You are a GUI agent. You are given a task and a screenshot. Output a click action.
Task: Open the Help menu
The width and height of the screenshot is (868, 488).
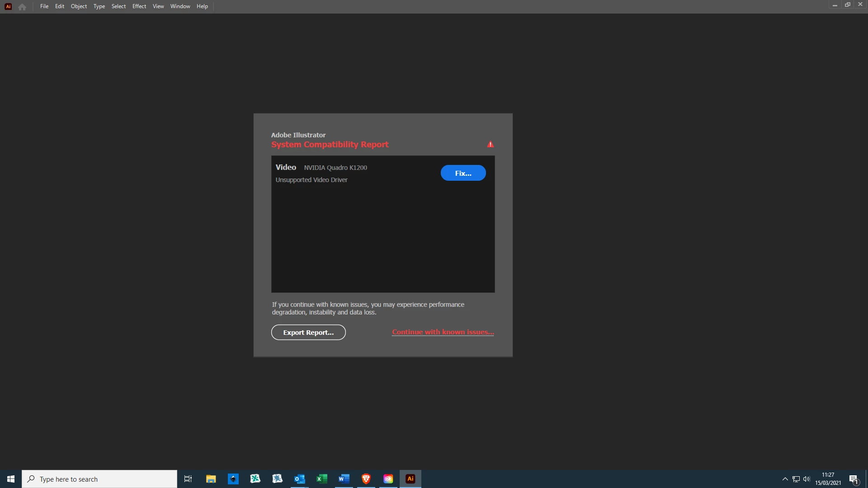202,6
